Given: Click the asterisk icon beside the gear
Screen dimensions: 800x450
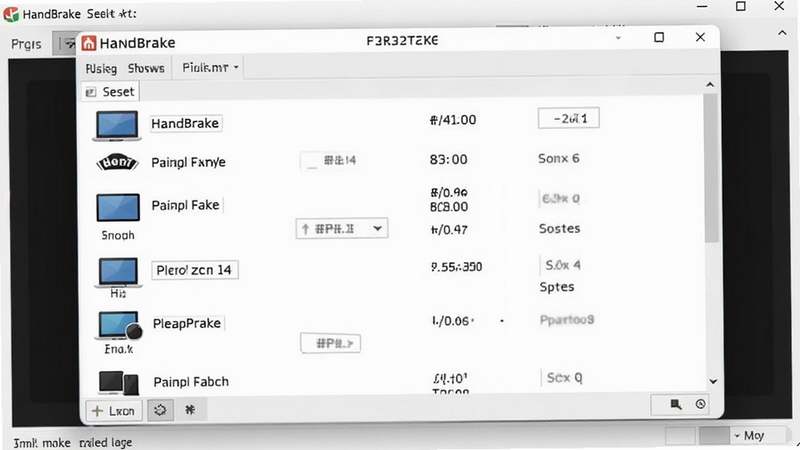Looking at the screenshot, I should [190, 410].
